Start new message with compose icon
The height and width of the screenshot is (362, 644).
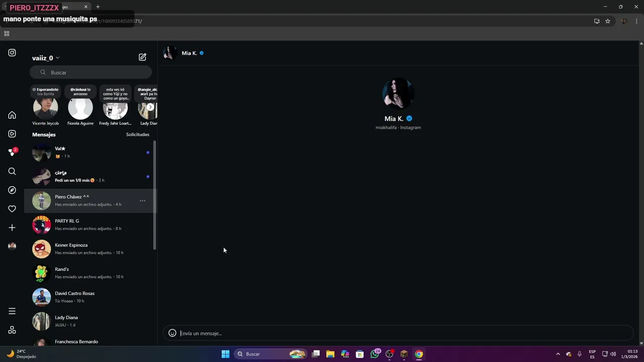click(142, 57)
